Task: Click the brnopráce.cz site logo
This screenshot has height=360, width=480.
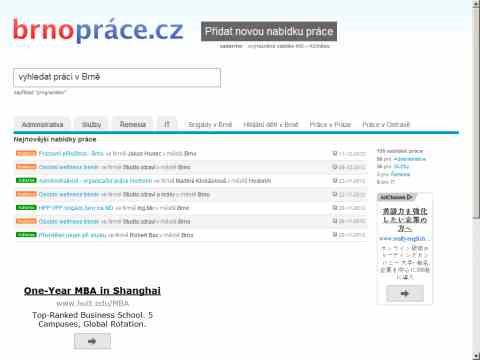Action: tap(98, 31)
